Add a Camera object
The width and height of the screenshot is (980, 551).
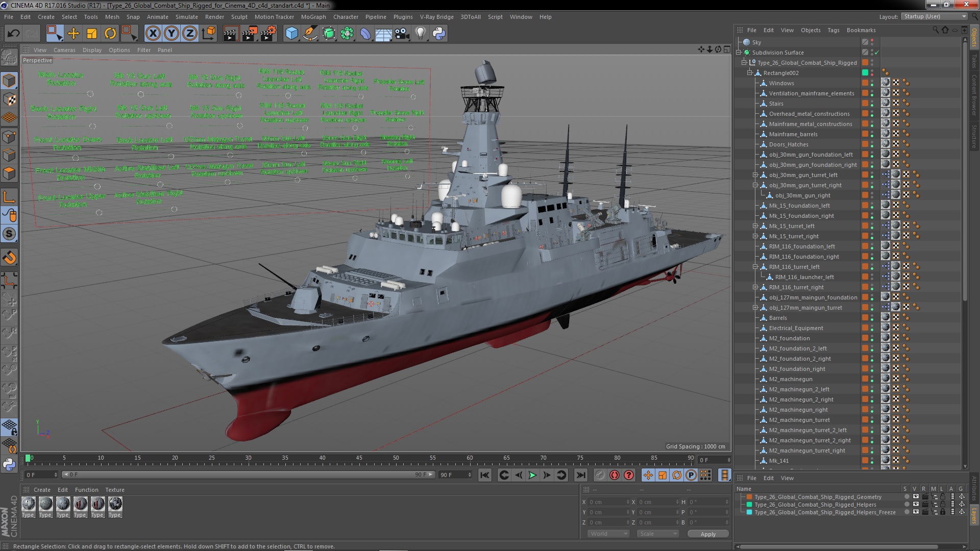coord(402,34)
